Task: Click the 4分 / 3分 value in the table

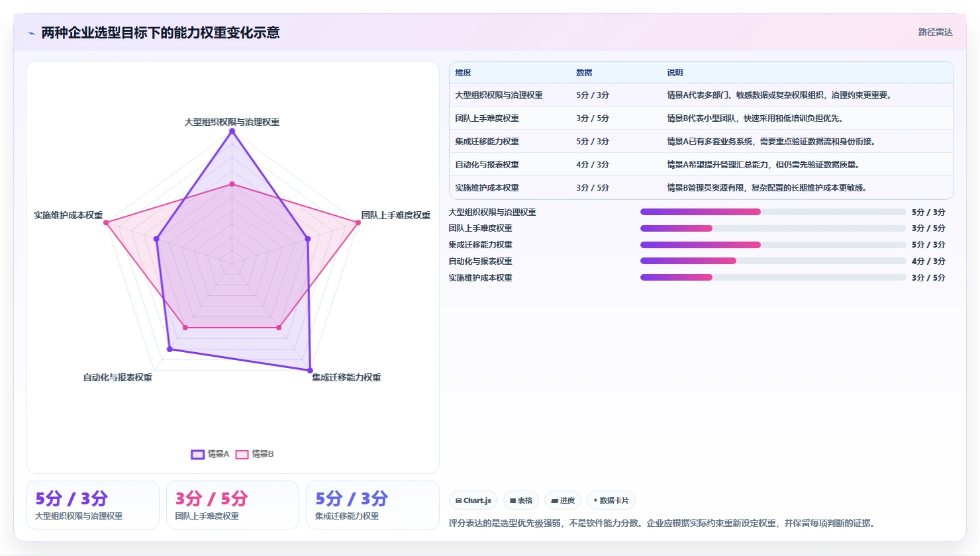Action: click(593, 165)
